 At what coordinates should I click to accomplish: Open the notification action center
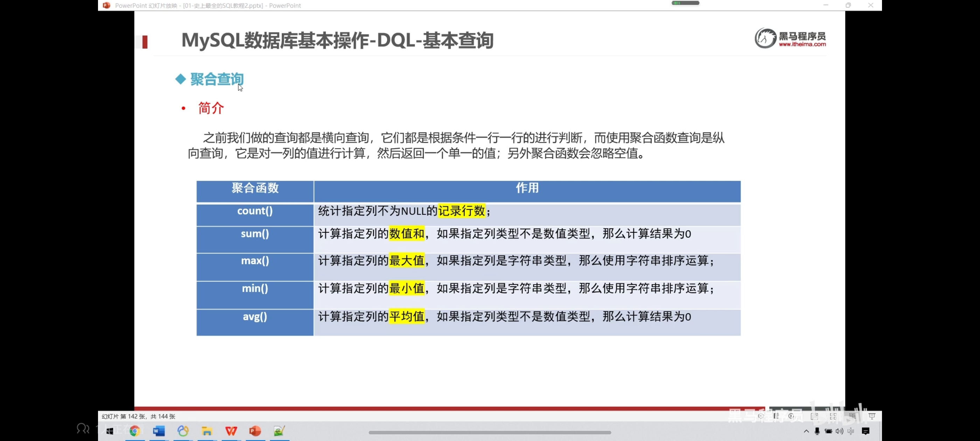866,431
